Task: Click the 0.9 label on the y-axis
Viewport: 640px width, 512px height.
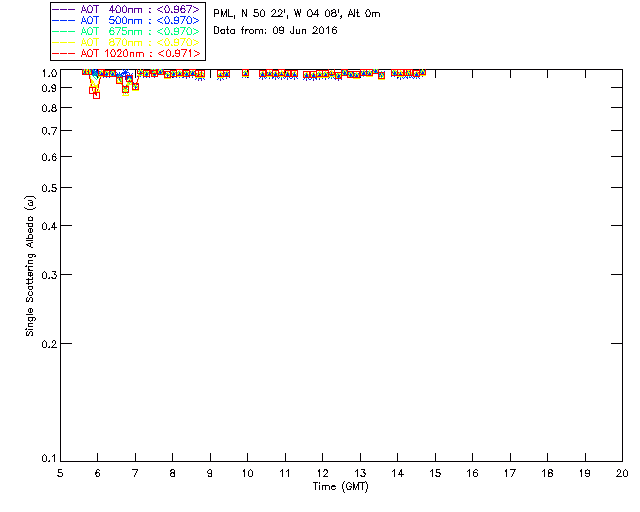Action: point(49,88)
